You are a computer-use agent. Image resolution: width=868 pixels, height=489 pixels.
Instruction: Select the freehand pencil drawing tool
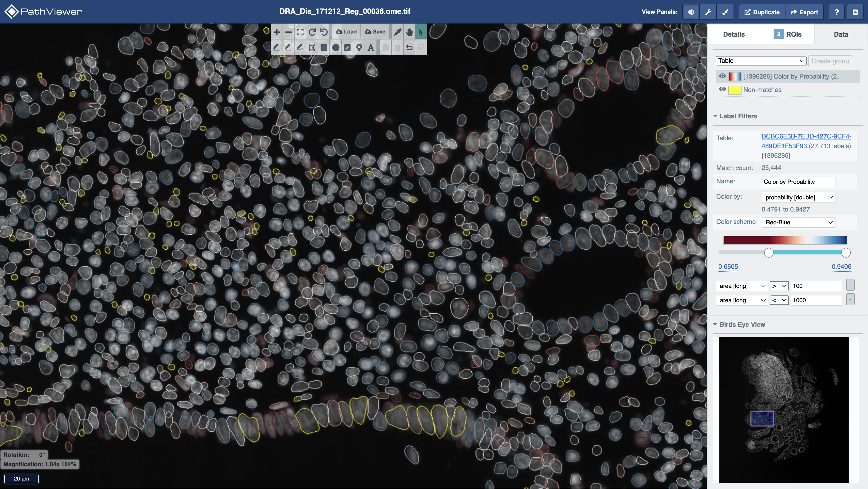point(300,48)
